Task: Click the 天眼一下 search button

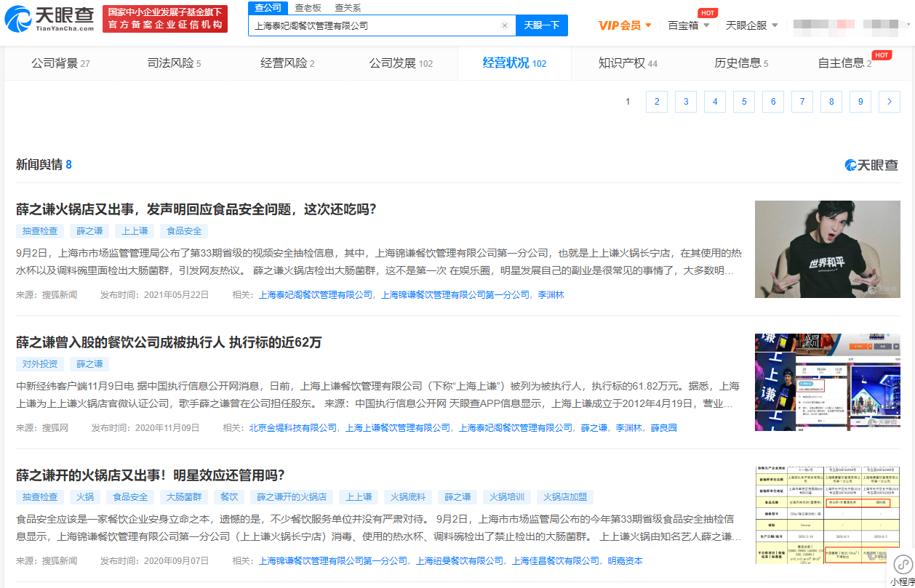Action: (x=542, y=25)
